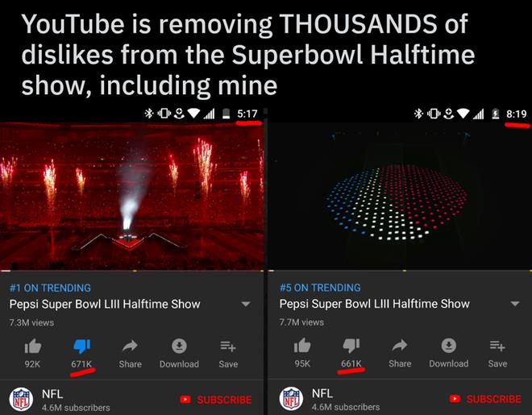Click the video progress bar under dotted stage video
532x415 pixels.
pyautogui.click(x=400, y=271)
